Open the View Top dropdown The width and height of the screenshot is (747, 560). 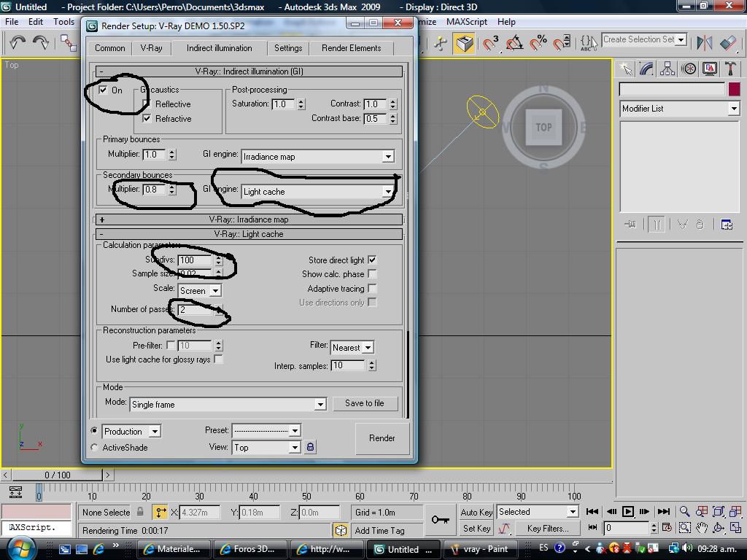266,447
